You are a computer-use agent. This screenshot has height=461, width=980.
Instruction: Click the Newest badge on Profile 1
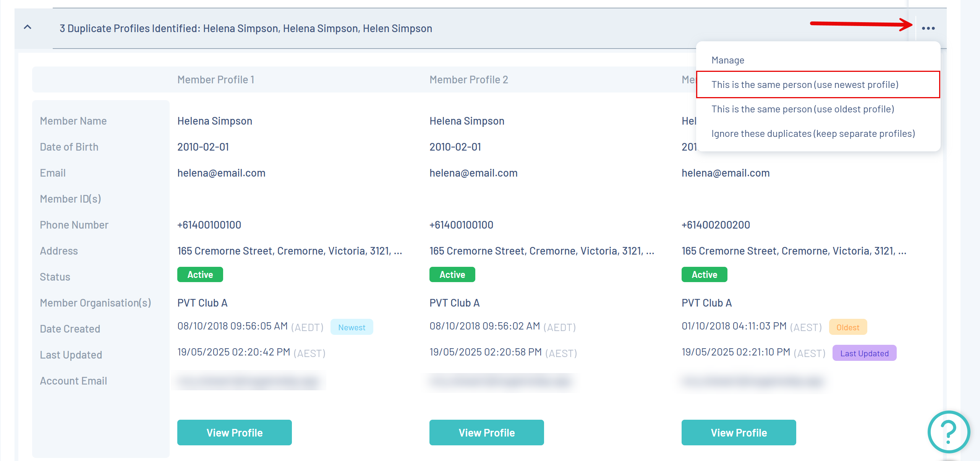352,327
